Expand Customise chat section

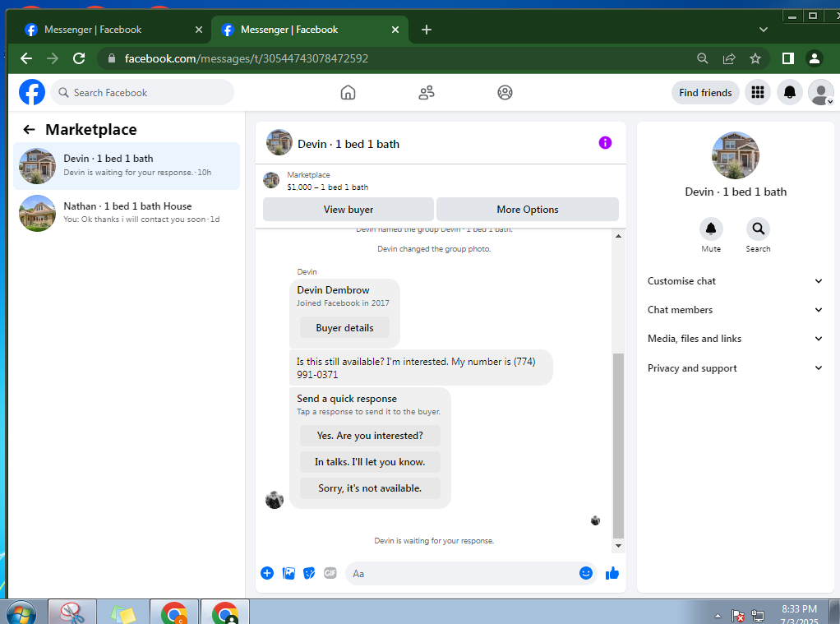[735, 281]
